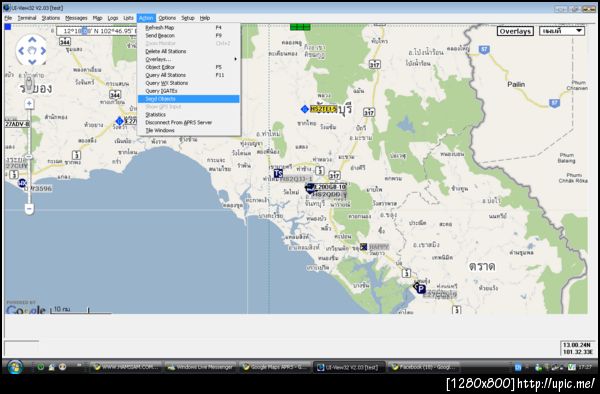The width and height of the screenshot is (600, 394).
Task: Zoom out with the minus button
Action: (x=29, y=209)
